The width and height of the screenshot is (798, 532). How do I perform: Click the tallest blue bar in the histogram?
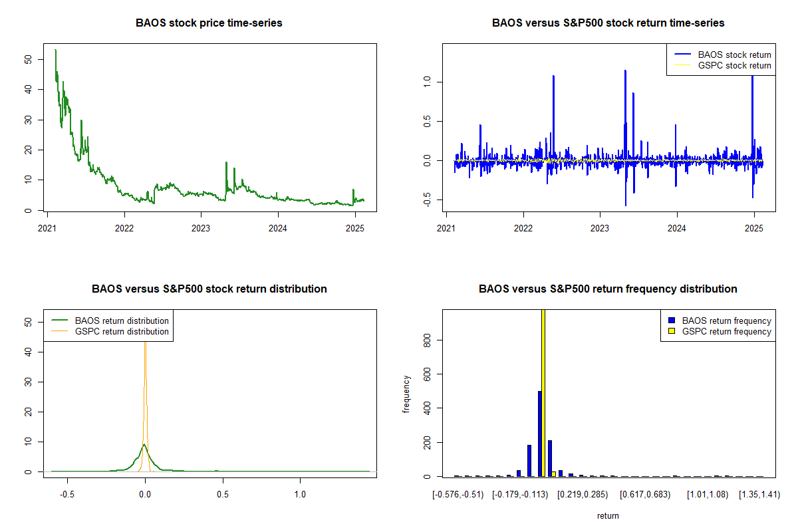[539, 434]
